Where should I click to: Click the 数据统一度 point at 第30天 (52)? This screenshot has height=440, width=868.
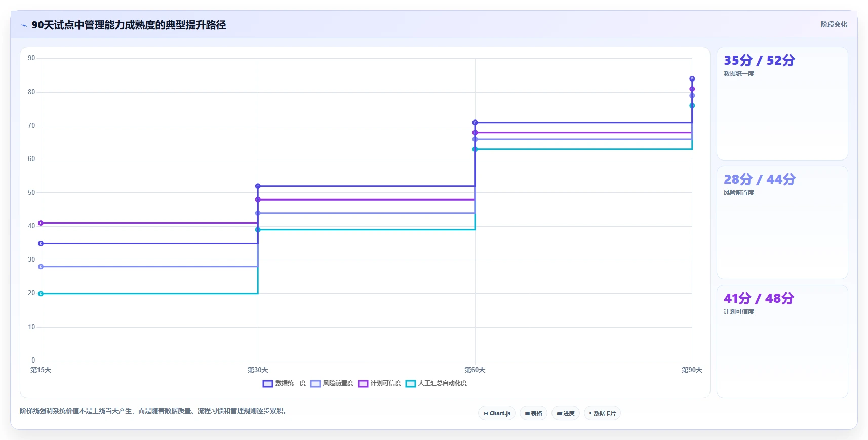point(258,186)
